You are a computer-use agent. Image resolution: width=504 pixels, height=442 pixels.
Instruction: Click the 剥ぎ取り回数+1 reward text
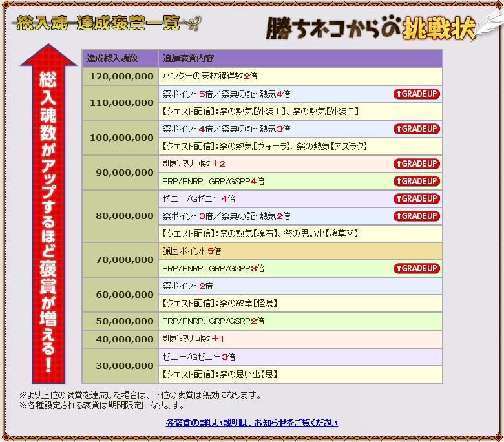pyautogui.click(x=193, y=339)
